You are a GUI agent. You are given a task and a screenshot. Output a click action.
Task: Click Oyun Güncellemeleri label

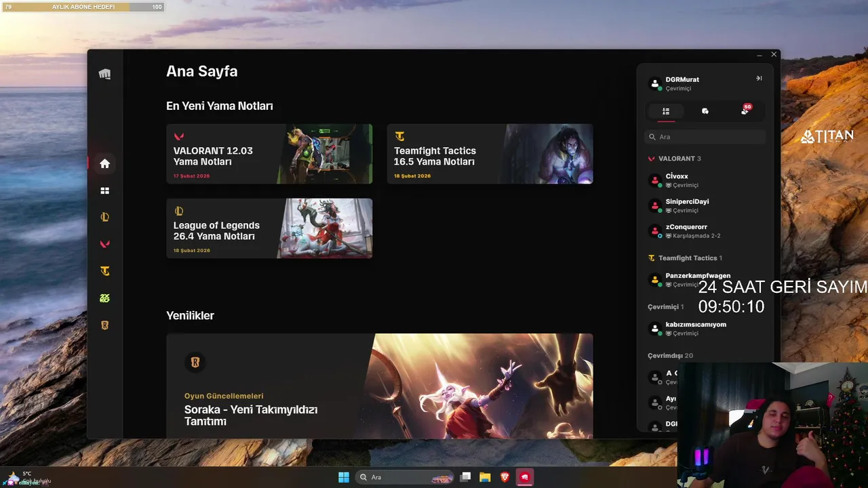click(224, 396)
